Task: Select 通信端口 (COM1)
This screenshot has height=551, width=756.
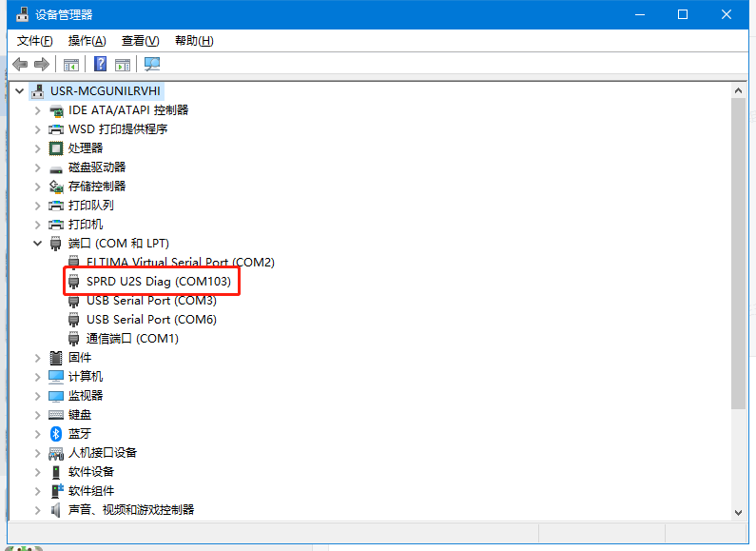Action: pos(132,339)
